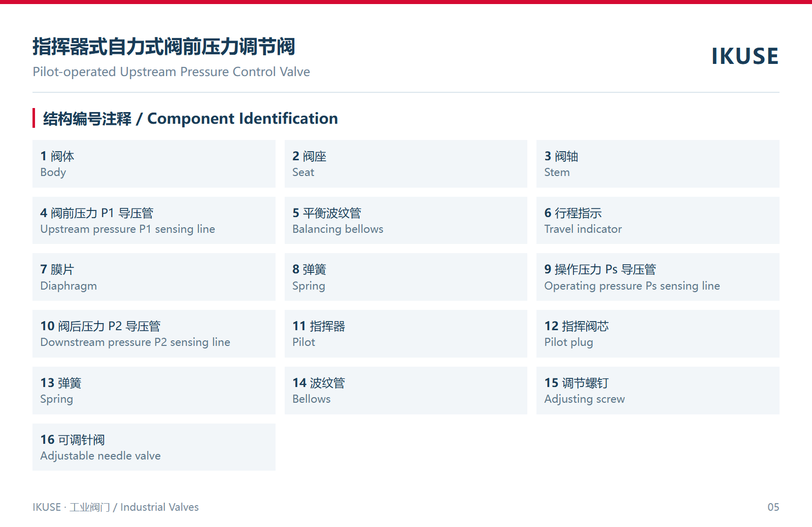Select the 14 波纹管 Bellows card

click(x=406, y=391)
